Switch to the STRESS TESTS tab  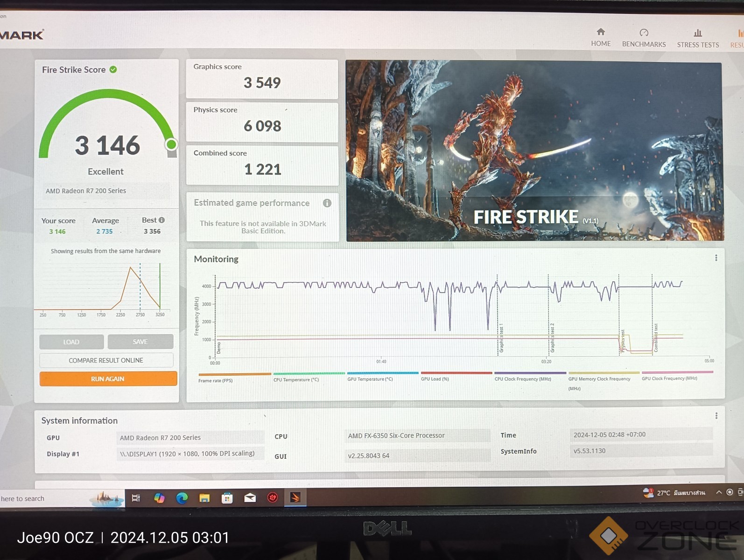click(698, 38)
